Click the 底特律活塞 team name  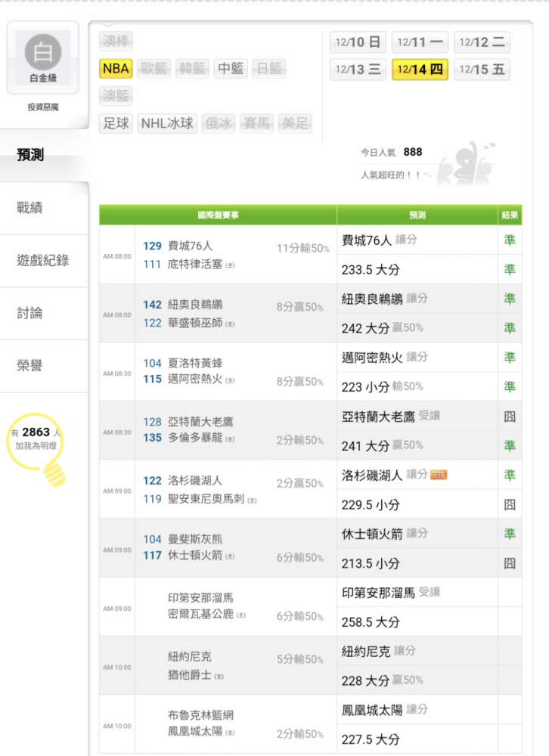(x=195, y=264)
